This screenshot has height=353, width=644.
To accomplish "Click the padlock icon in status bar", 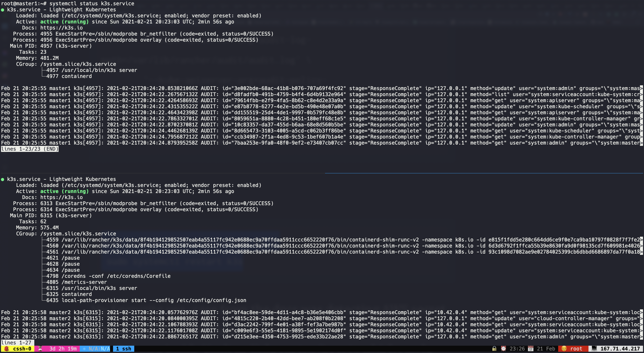I will [494, 349].
